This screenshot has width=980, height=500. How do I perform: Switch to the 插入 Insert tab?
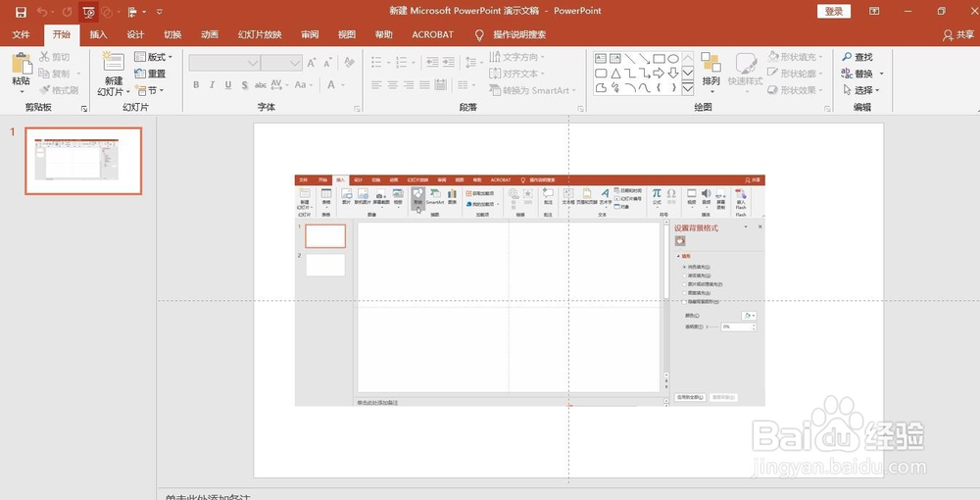[x=98, y=34]
